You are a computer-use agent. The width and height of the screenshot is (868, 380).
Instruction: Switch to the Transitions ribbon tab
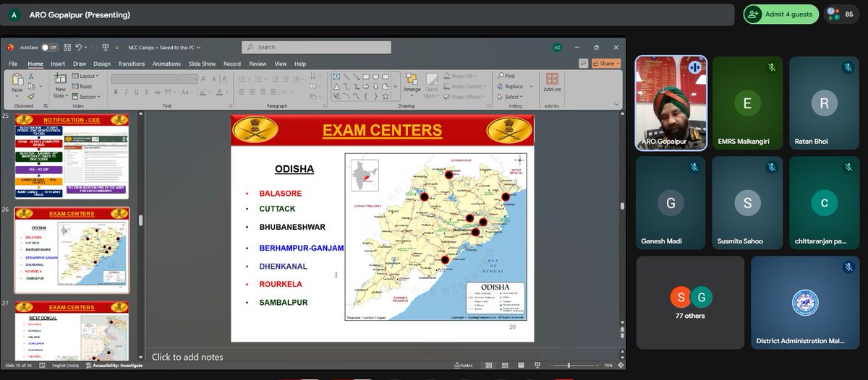pyautogui.click(x=132, y=64)
